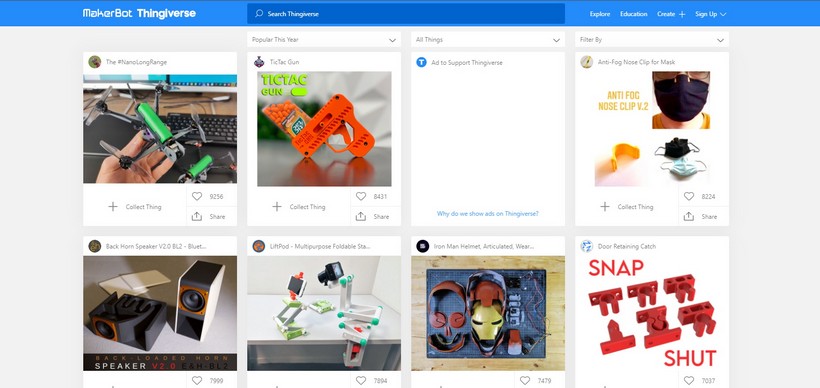
Task: Open the TicTac Gun thumbnail image
Action: pyautogui.click(x=324, y=129)
